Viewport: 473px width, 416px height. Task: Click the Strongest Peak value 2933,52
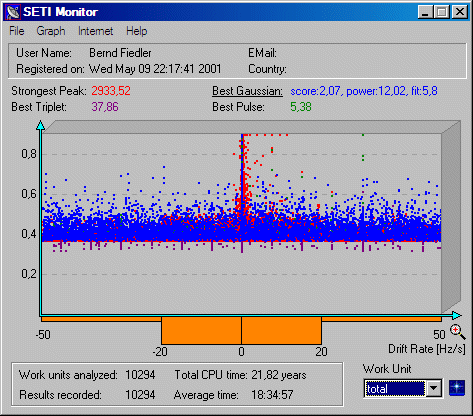click(x=111, y=91)
